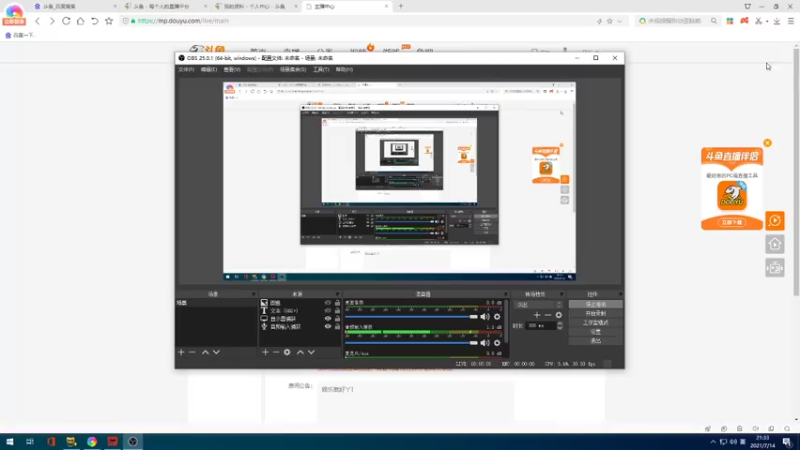Image resolution: width=800 pixels, height=450 pixels.
Task: Click the browser reload icon
Action: 66,21
